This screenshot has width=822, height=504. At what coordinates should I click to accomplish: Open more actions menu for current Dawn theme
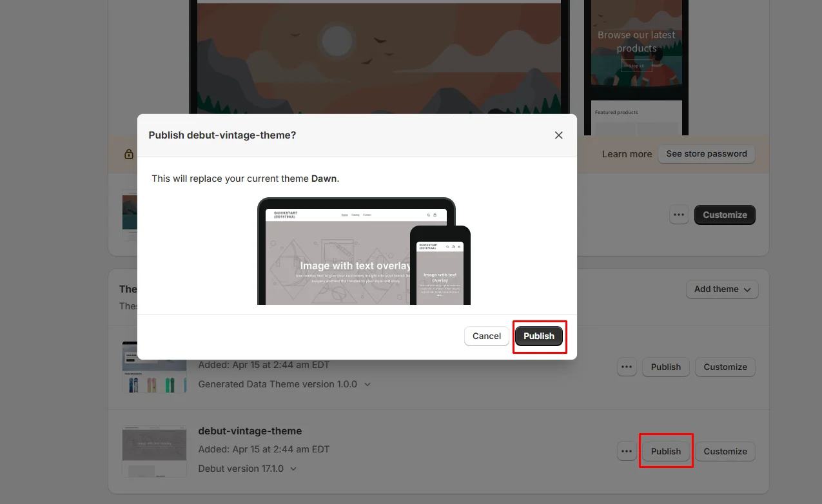click(x=679, y=215)
